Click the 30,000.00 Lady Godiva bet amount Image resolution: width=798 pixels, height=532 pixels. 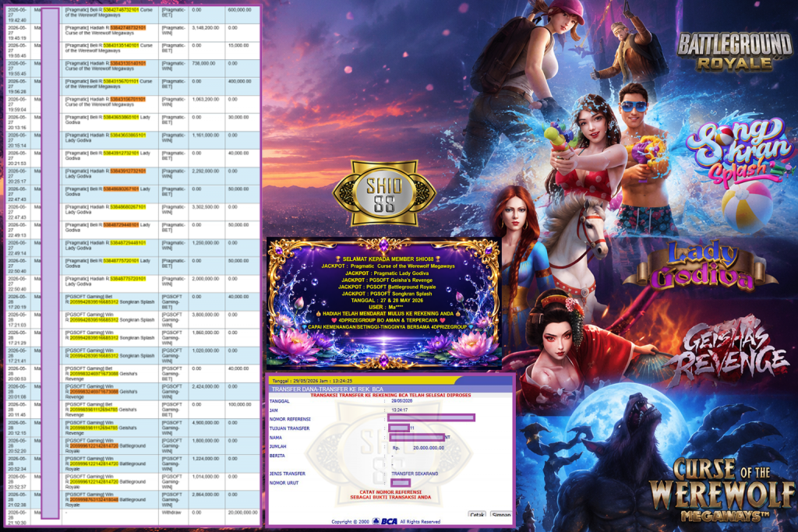238,117
